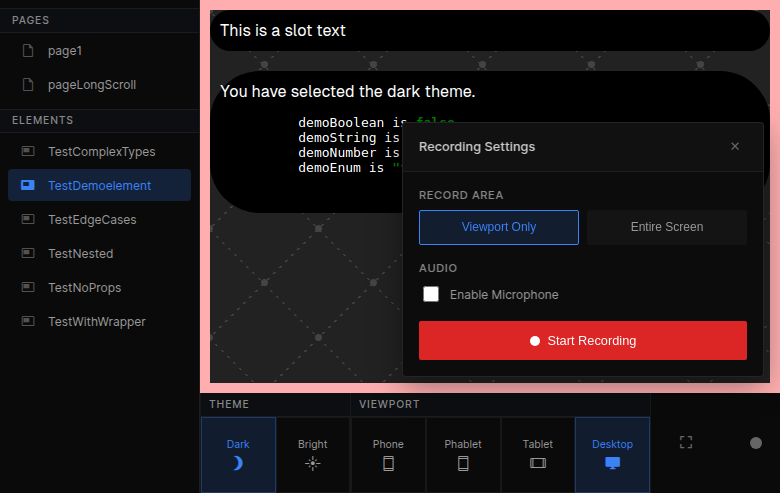Screen dimensions: 780x493
Task: Open the page1 file icon
Action: [x=28, y=51]
